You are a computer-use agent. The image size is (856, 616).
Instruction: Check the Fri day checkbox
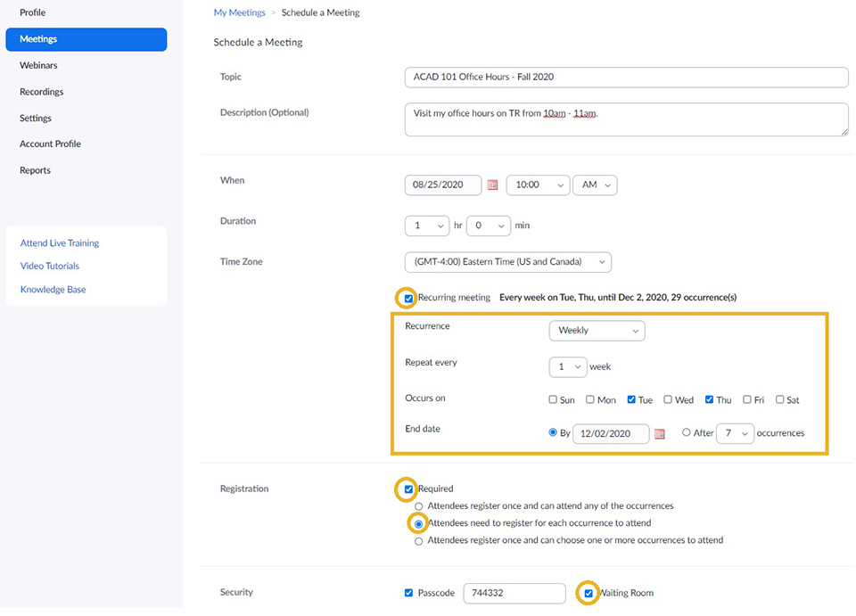pyautogui.click(x=747, y=399)
